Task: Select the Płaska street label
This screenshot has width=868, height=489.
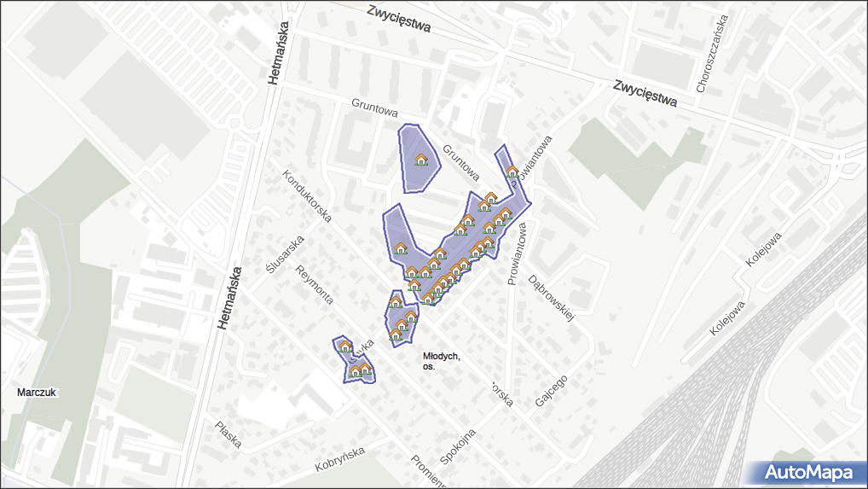Action: (229, 435)
